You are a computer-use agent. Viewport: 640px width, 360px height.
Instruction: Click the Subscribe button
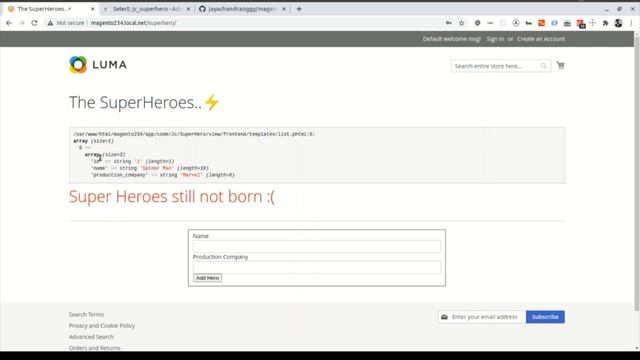(545, 317)
